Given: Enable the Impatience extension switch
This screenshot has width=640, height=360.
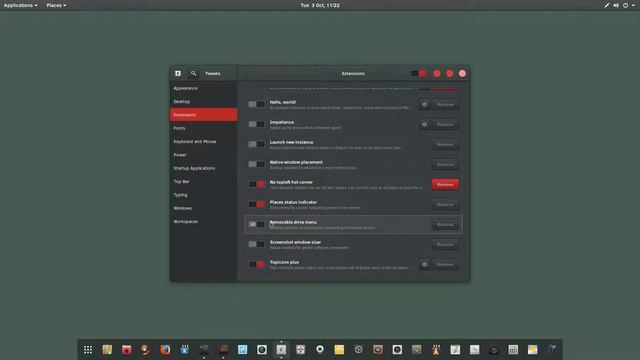Looking at the screenshot, I should point(257,124).
